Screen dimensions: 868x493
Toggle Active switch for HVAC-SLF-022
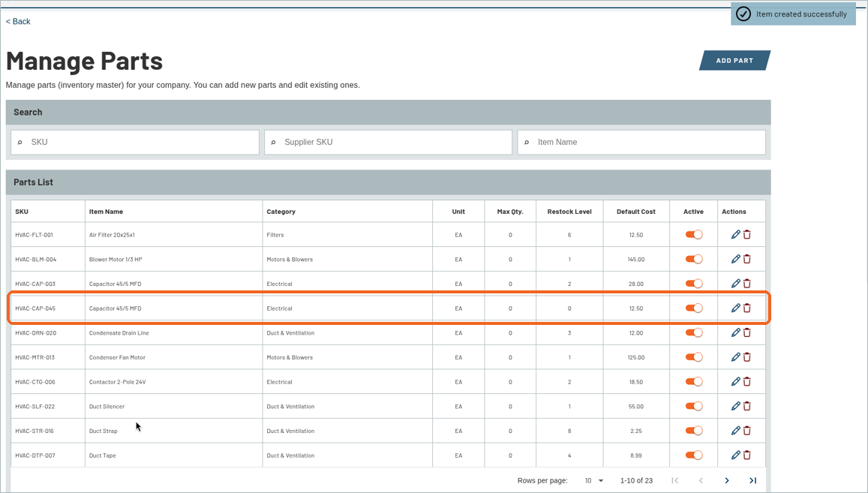tap(694, 406)
